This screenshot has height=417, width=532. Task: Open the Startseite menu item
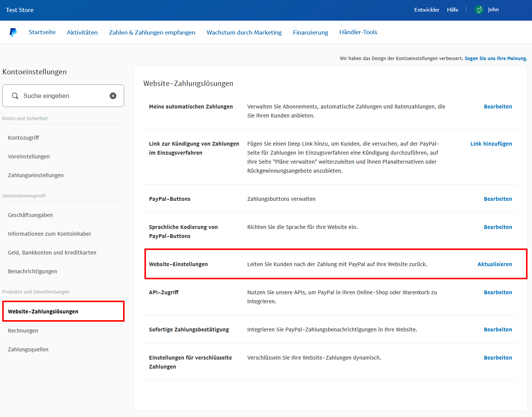[42, 32]
